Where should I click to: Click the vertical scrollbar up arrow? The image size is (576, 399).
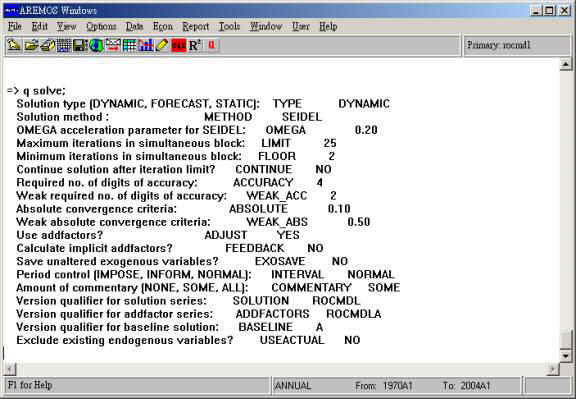click(x=566, y=64)
